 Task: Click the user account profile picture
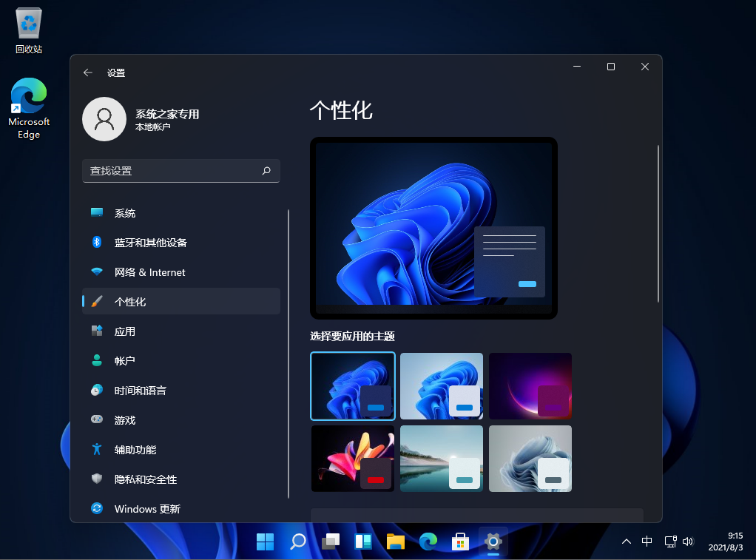[x=104, y=118]
